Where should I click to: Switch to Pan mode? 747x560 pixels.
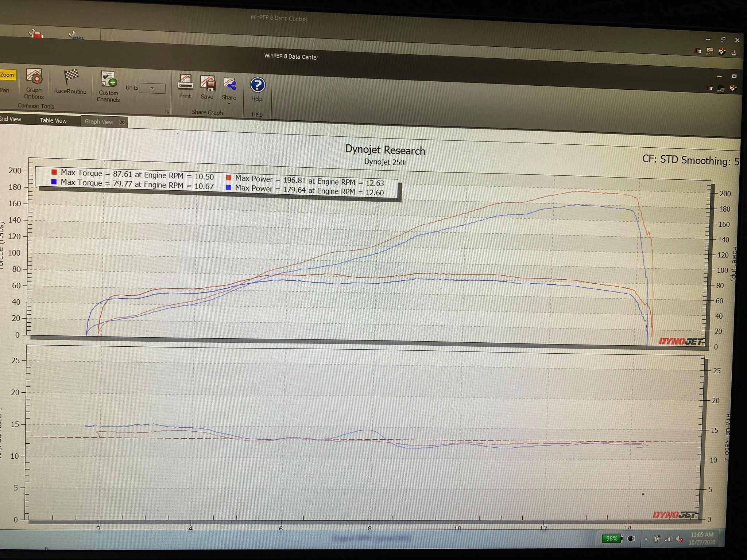pos(5,90)
